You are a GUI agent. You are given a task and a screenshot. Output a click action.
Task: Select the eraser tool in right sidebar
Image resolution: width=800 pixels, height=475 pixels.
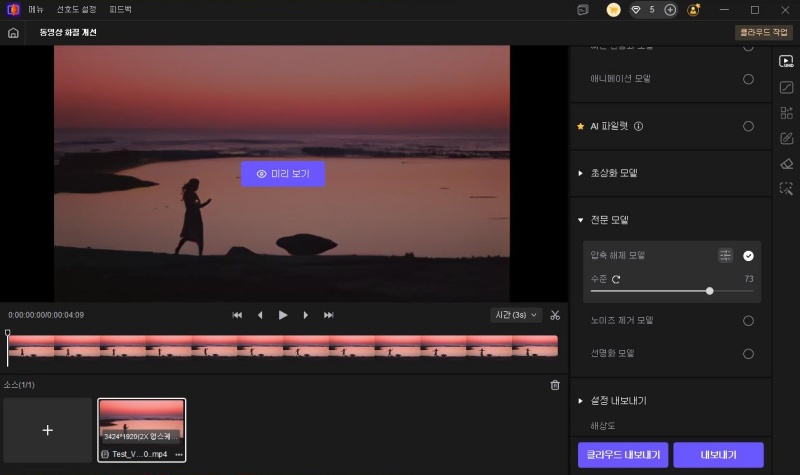(786, 164)
